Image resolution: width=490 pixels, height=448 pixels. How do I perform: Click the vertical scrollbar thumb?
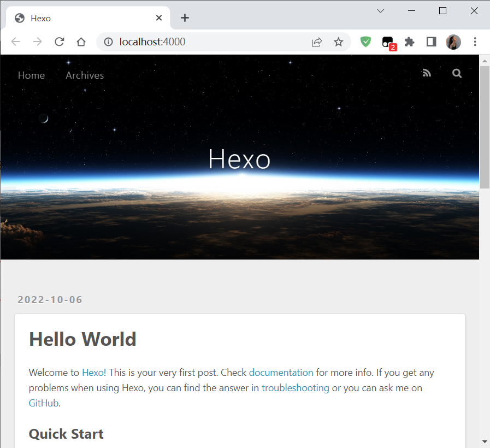click(485, 127)
